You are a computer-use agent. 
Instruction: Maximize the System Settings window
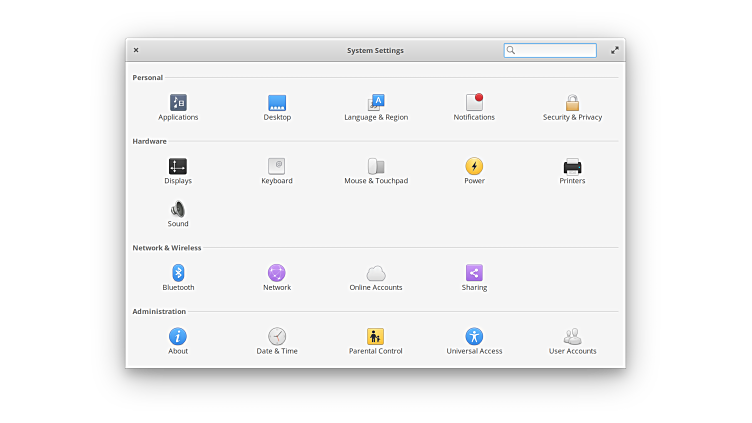(x=615, y=50)
